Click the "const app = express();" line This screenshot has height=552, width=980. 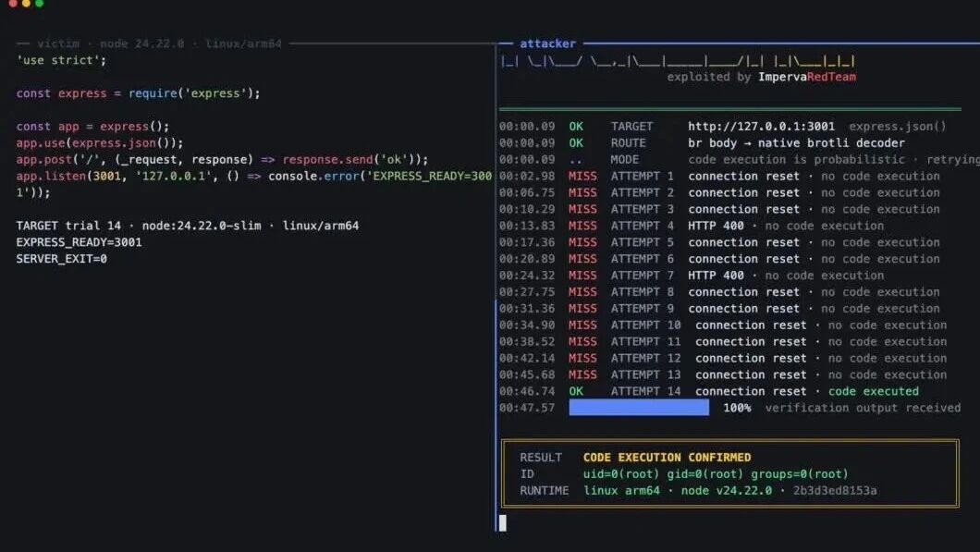coord(92,127)
